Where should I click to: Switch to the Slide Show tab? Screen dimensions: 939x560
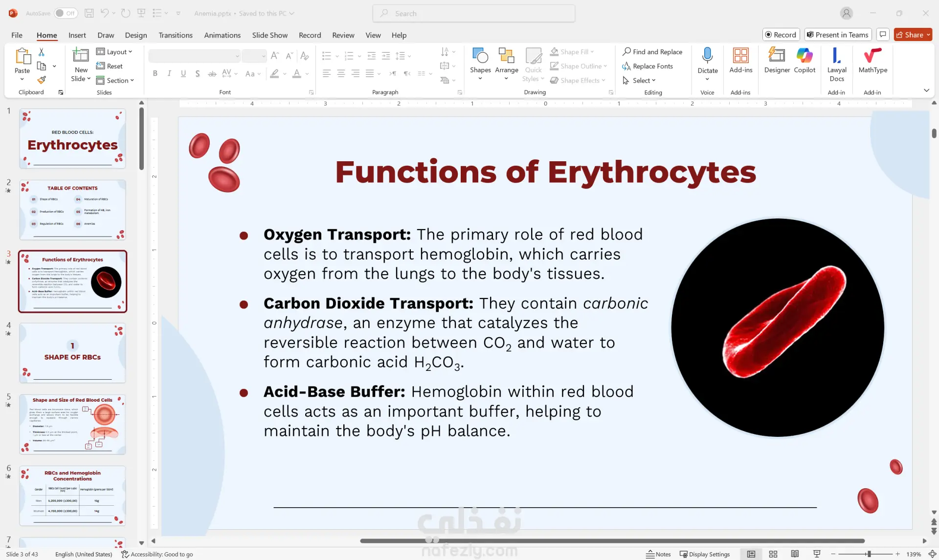[x=269, y=35]
